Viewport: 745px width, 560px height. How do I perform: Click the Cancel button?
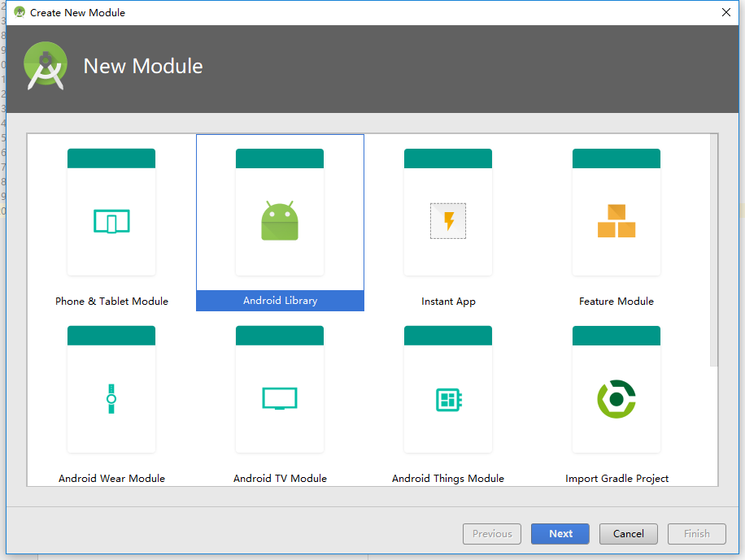click(x=629, y=534)
